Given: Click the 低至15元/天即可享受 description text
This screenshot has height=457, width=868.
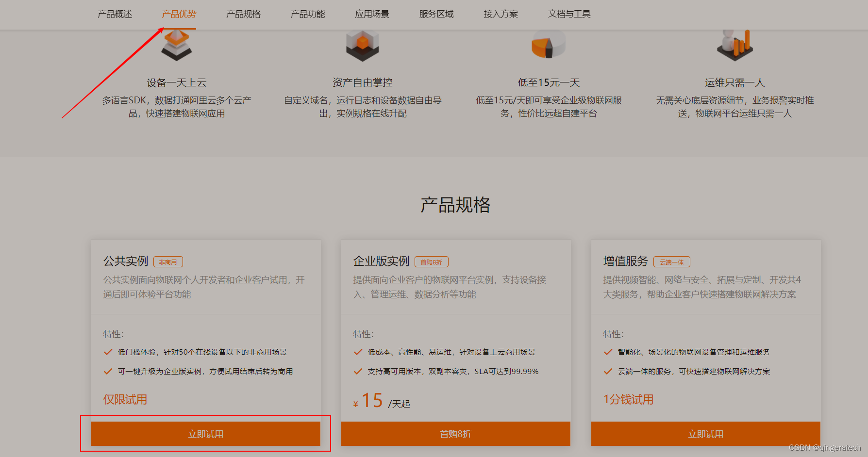Looking at the screenshot, I should [x=549, y=107].
